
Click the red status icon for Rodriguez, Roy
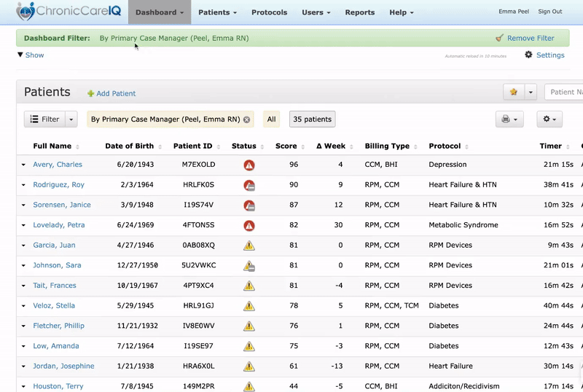coord(249,185)
